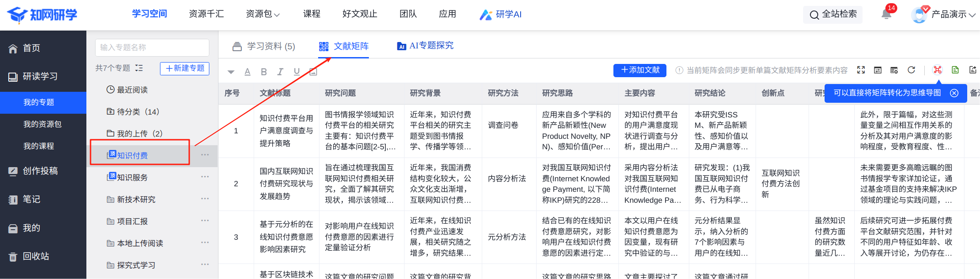Image resolution: width=980 pixels, height=279 pixels.
Task: Toggle bold text formatting
Action: (x=264, y=72)
